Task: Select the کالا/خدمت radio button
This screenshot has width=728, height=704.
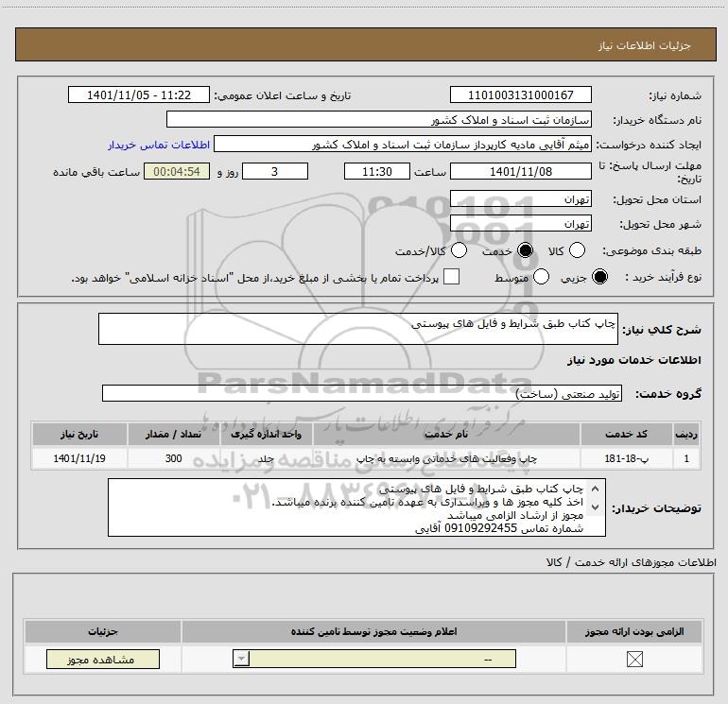Action: [x=459, y=250]
